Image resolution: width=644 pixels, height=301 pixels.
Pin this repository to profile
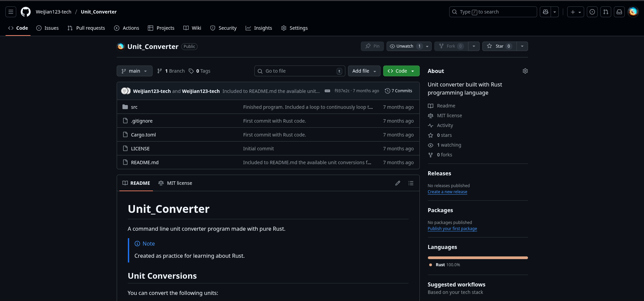pos(372,46)
